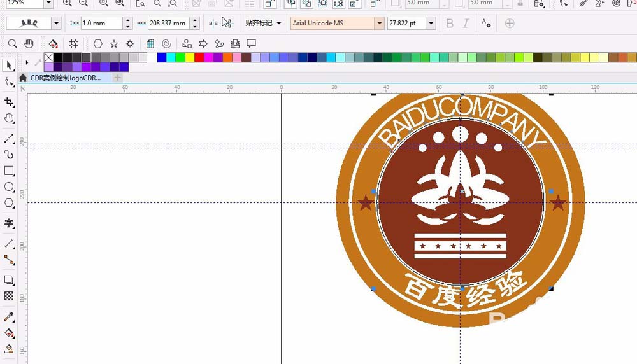Increase the 208.337 mm offset spinner

coord(195,20)
